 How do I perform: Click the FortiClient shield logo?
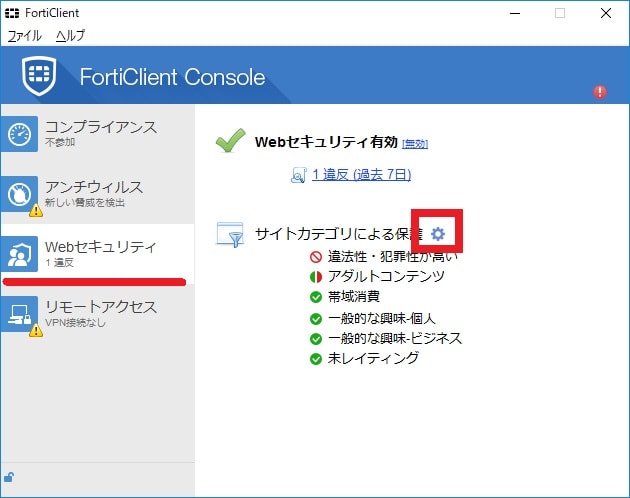39,76
